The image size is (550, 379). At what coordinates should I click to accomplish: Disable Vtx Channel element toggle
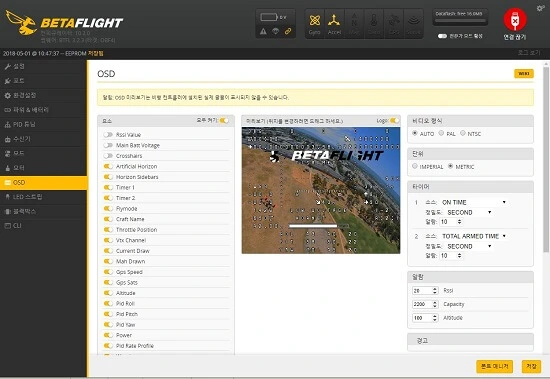coord(108,240)
